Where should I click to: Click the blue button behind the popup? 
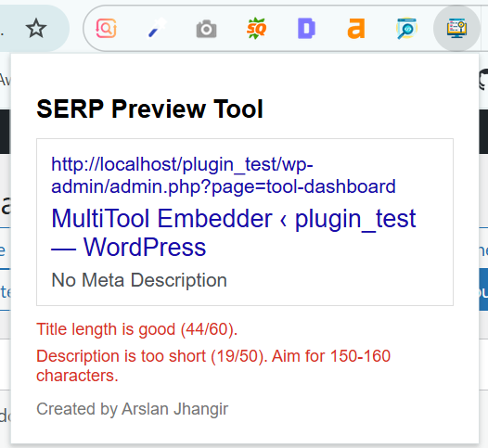coord(483,289)
